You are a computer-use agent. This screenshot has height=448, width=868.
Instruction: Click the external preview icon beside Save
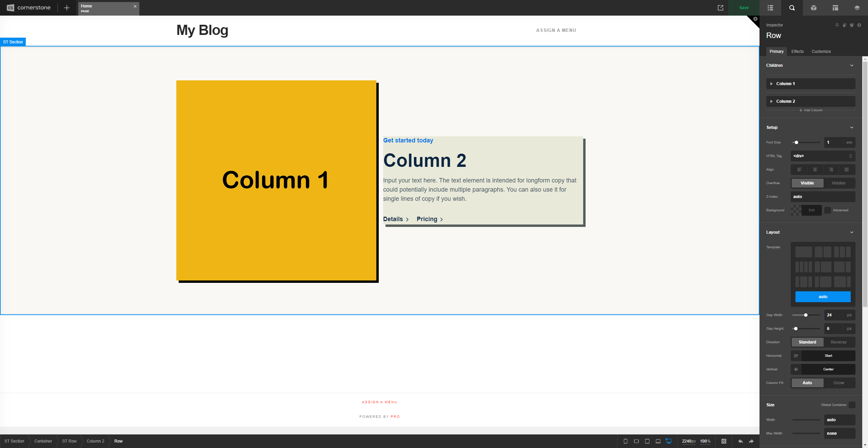tap(721, 8)
